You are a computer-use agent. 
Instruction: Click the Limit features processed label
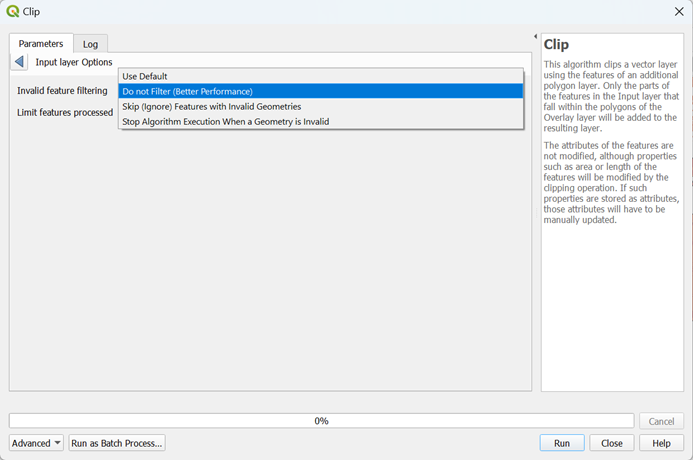[x=65, y=112]
